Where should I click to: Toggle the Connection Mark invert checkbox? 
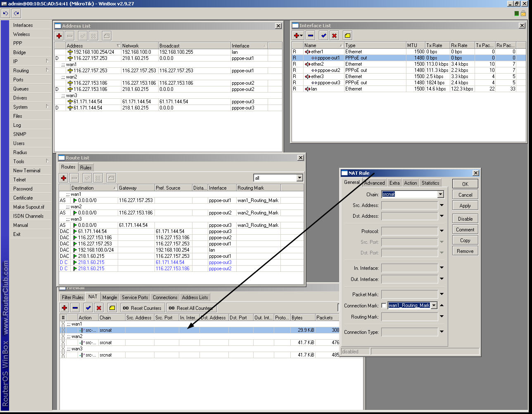point(384,306)
